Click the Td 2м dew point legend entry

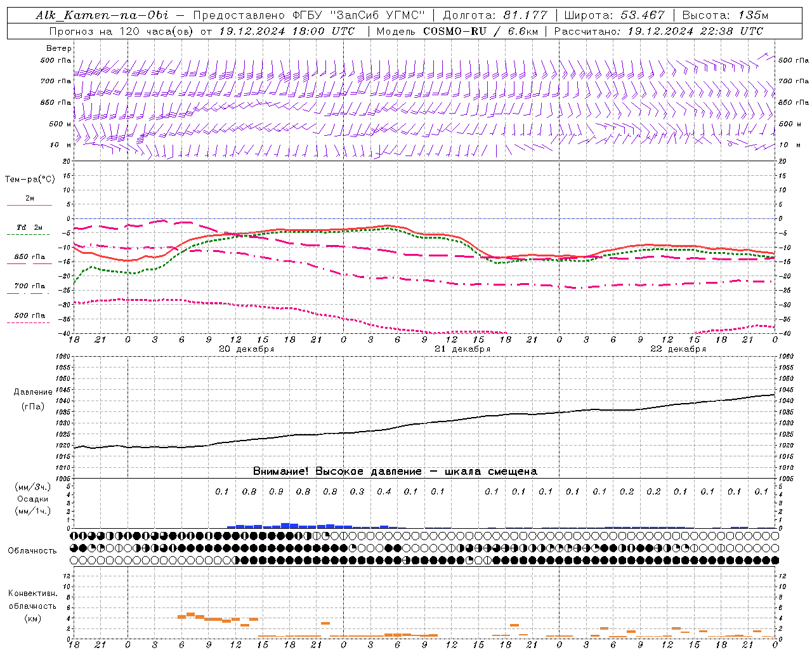30,227
